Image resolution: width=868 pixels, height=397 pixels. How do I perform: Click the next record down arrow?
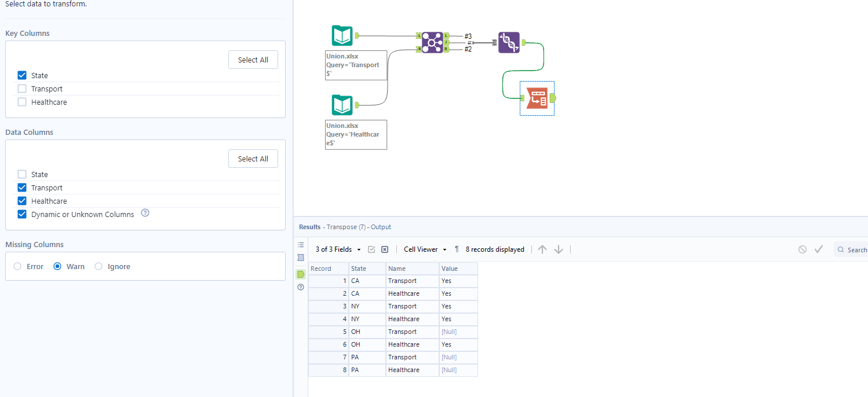point(558,249)
